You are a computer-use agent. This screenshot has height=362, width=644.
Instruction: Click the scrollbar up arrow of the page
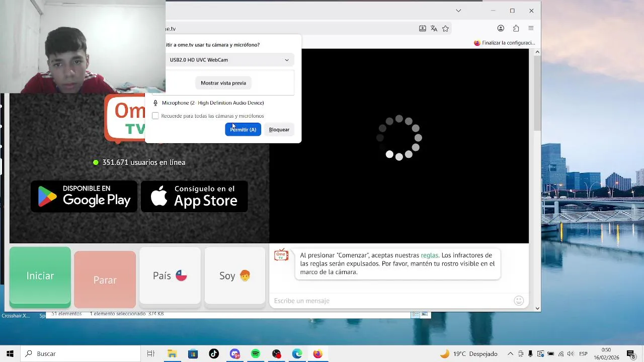point(537,52)
